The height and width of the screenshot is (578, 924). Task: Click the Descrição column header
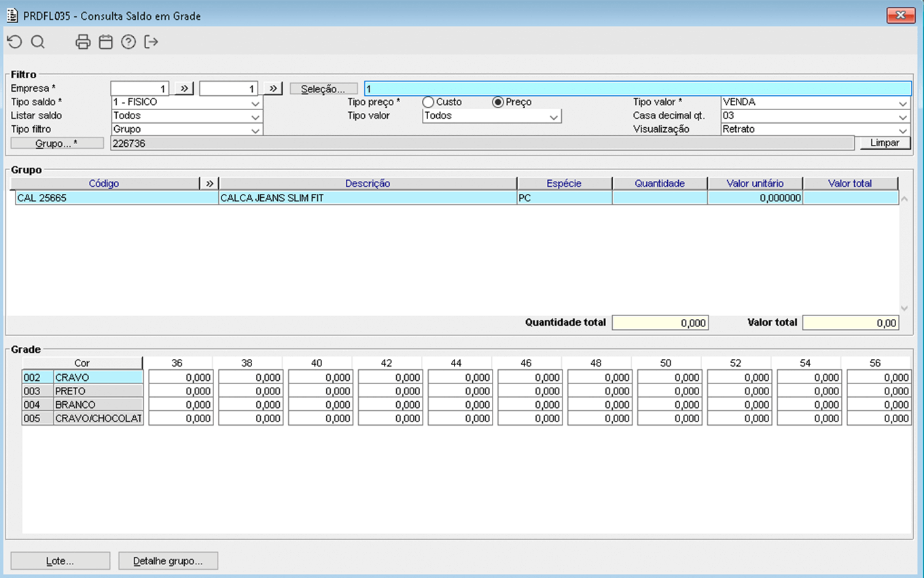tap(368, 184)
